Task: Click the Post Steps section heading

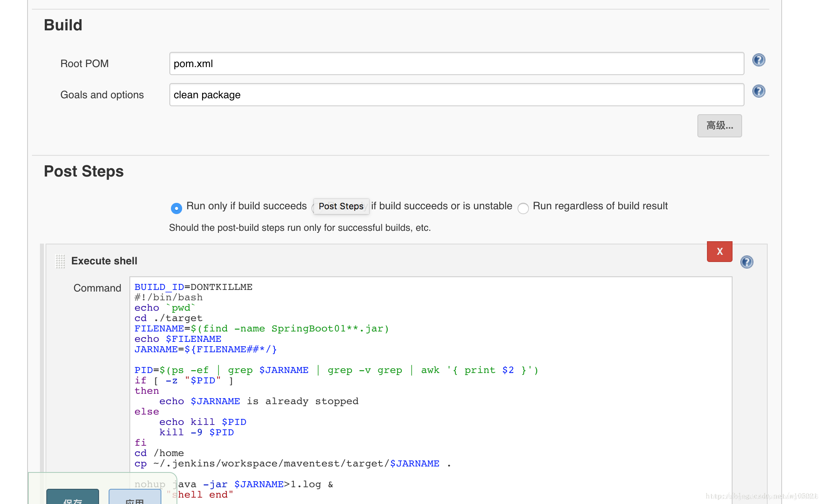Action: (84, 171)
